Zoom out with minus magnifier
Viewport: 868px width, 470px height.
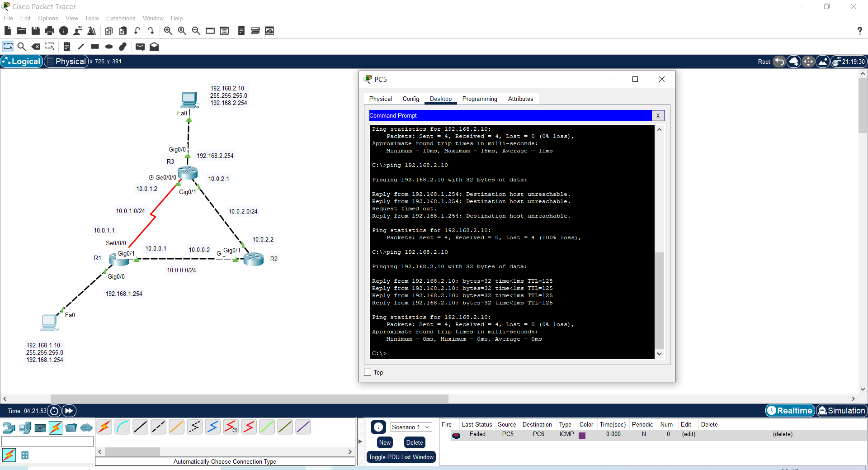coord(196,31)
